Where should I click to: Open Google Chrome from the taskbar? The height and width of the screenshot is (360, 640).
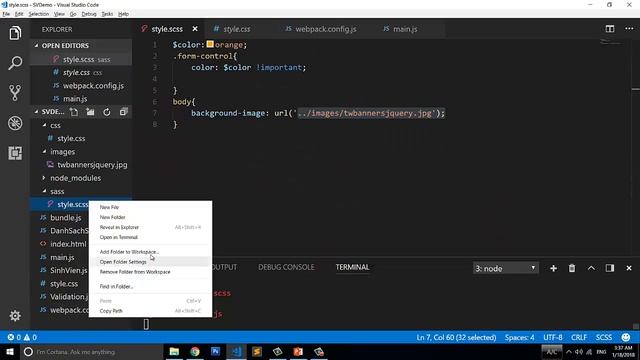[195, 351]
